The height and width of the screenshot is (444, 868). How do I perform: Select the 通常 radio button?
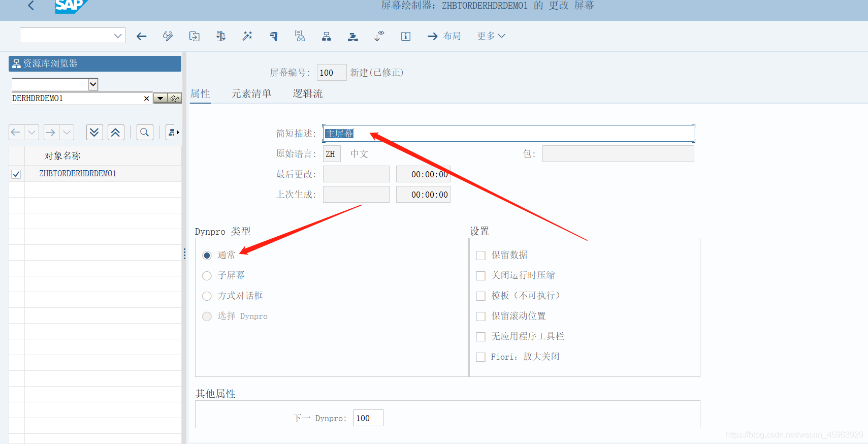coord(207,256)
